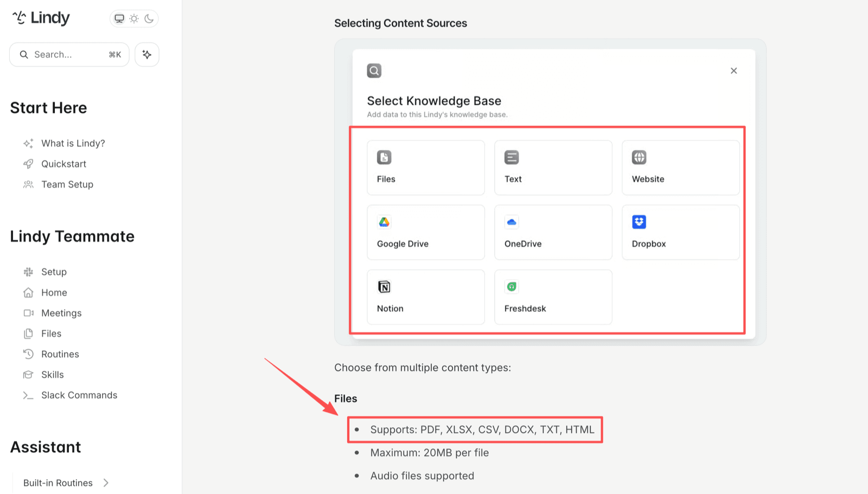This screenshot has width=868, height=494.
Task: Go to Skills in sidebar
Action: [52, 375]
